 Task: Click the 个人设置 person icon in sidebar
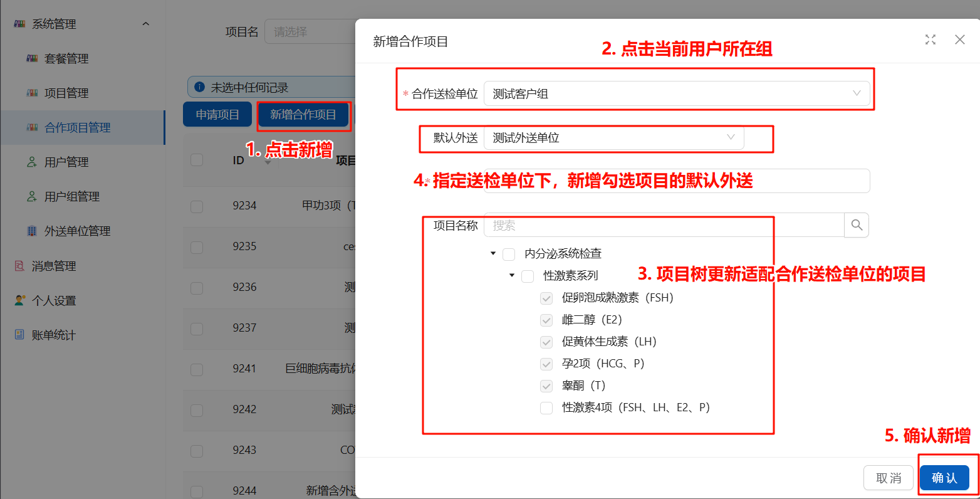pos(19,300)
